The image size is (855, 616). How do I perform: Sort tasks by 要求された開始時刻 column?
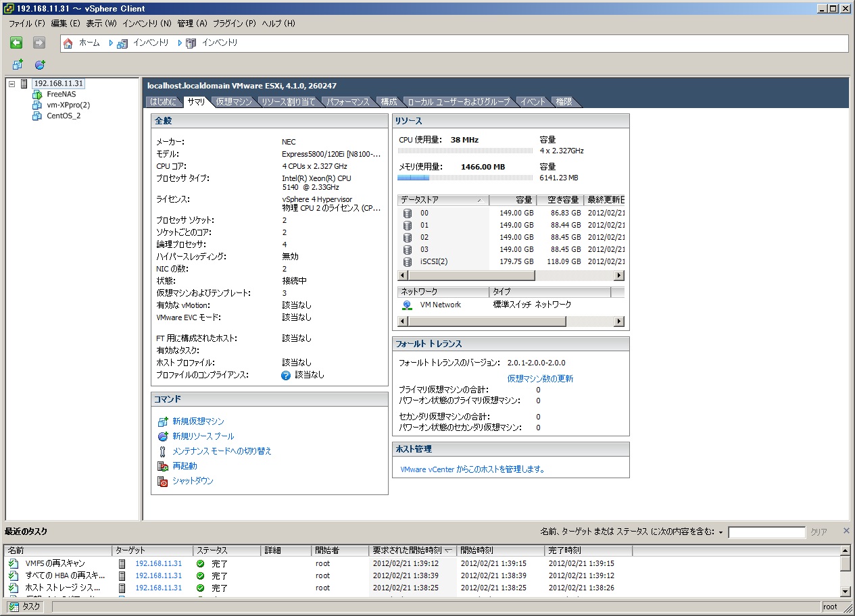click(413, 550)
